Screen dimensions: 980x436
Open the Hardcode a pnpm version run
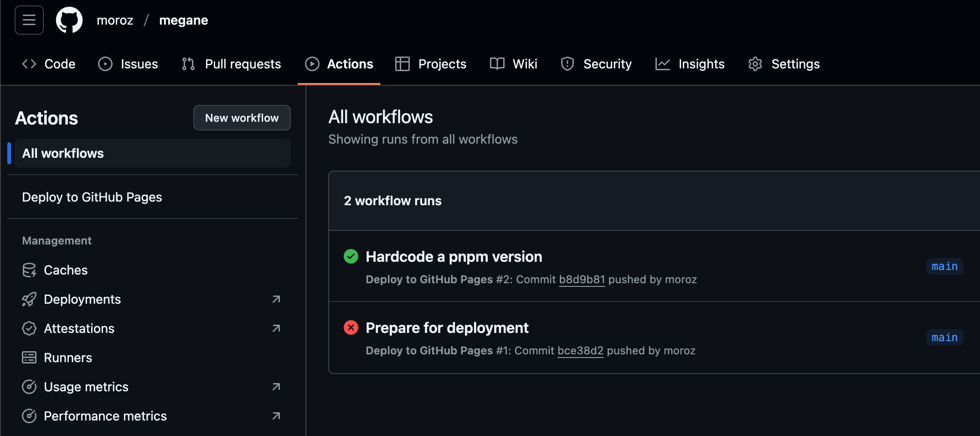tap(454, 257)
